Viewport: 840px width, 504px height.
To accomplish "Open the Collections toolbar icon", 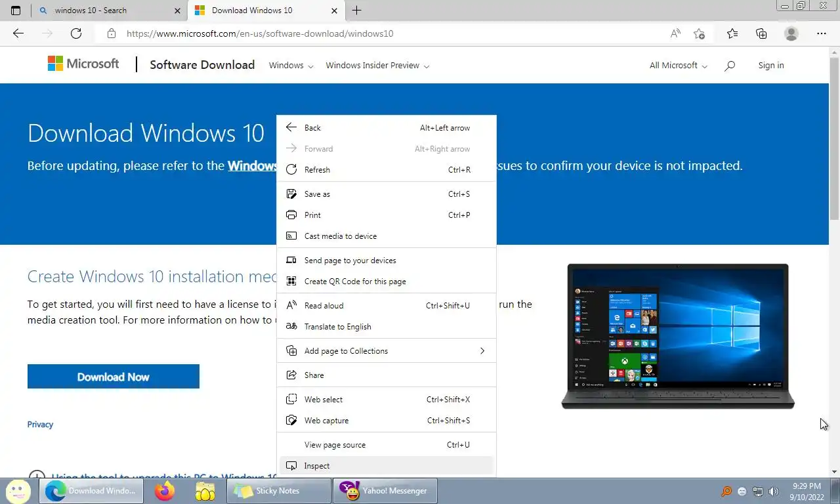I will point(761,33).
